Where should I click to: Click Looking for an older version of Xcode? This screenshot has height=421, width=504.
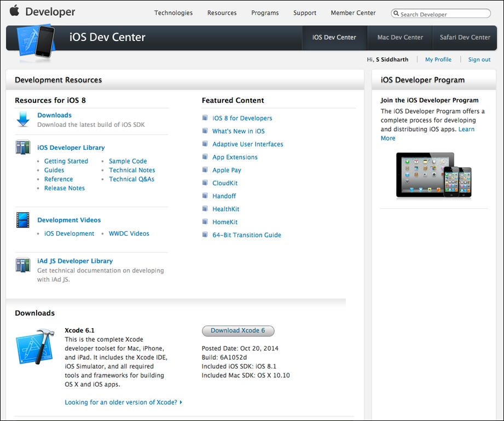click(x=123, y=402)
